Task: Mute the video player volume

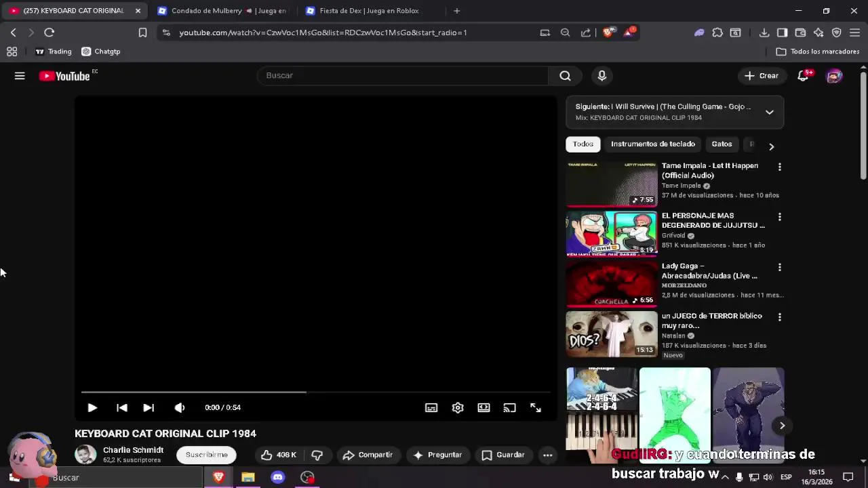Action: (x=180, y=407)
